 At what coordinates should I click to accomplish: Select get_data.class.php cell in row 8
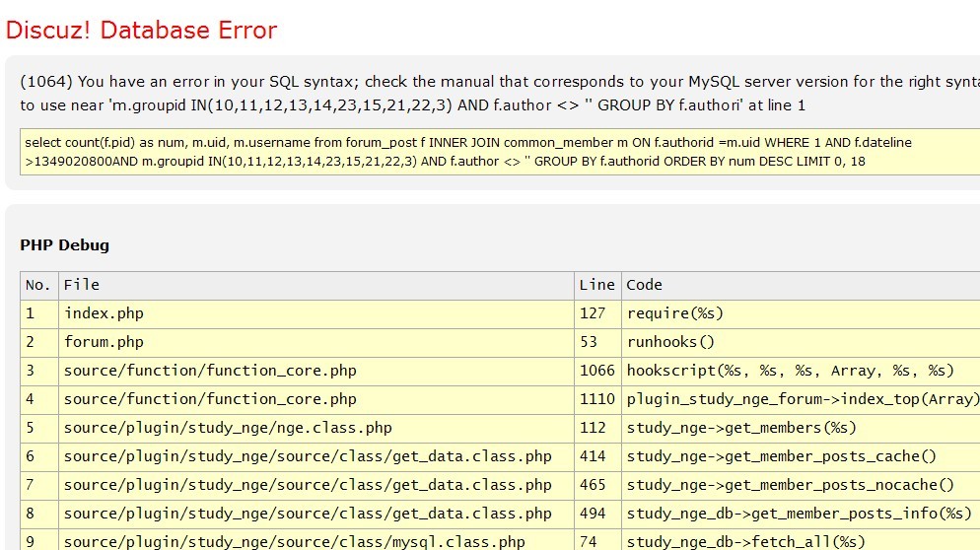[316, 516]
